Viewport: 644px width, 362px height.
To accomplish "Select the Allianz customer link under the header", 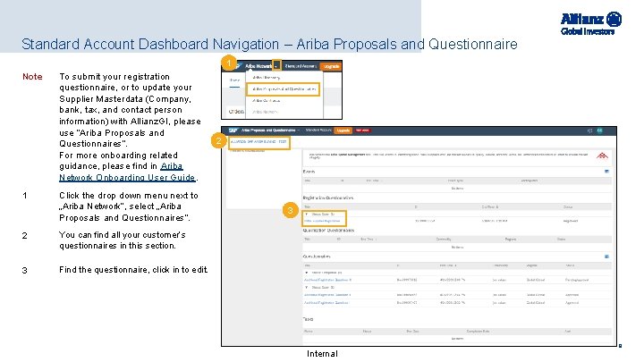I will pos(258,142).
